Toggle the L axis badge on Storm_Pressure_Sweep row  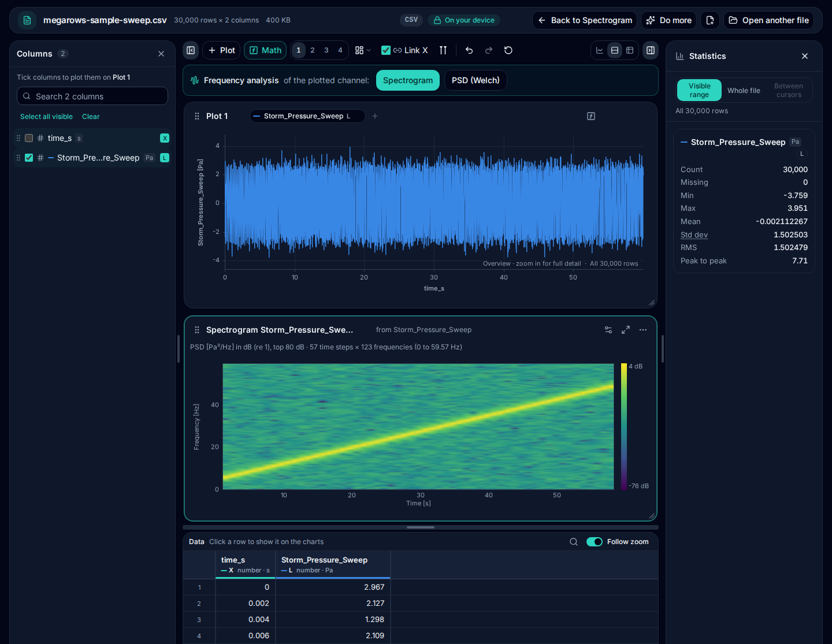[165, 158]
